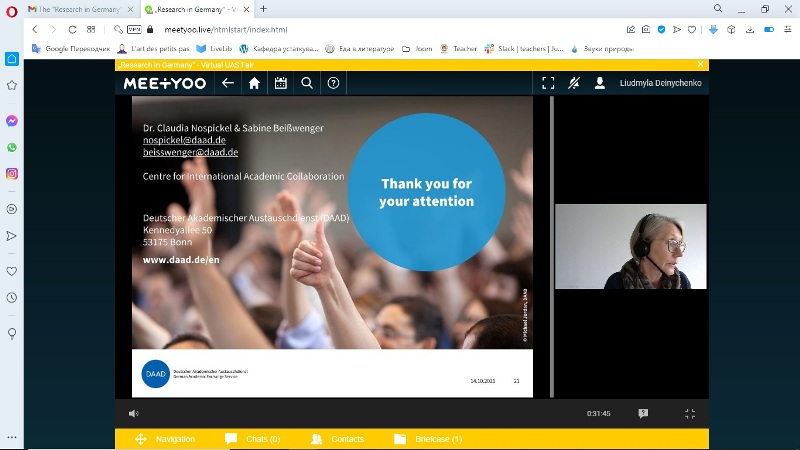
Task: Enter fullscreen from the MeetYoo header
Action: [547, 83]
